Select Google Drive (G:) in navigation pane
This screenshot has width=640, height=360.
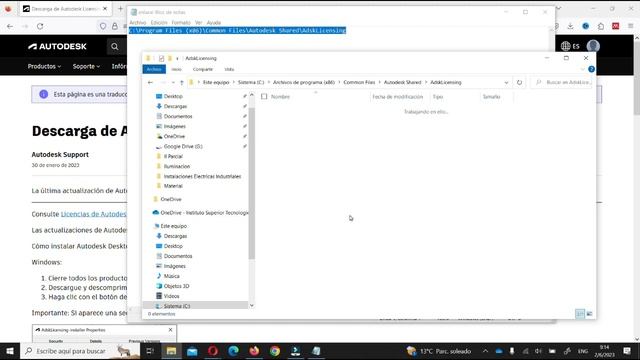tap(182, 147)
